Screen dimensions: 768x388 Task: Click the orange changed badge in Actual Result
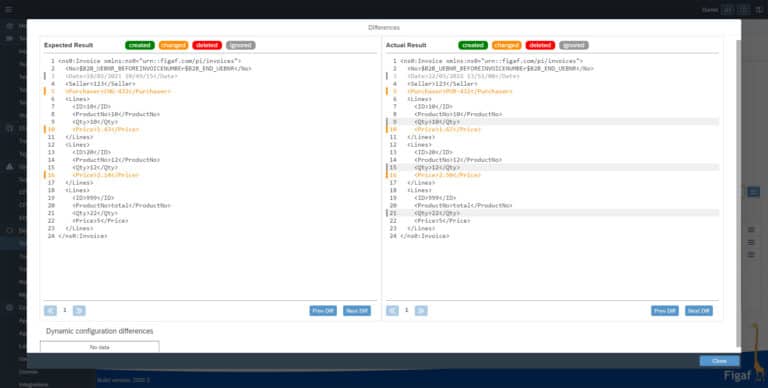tap(506, 45)
